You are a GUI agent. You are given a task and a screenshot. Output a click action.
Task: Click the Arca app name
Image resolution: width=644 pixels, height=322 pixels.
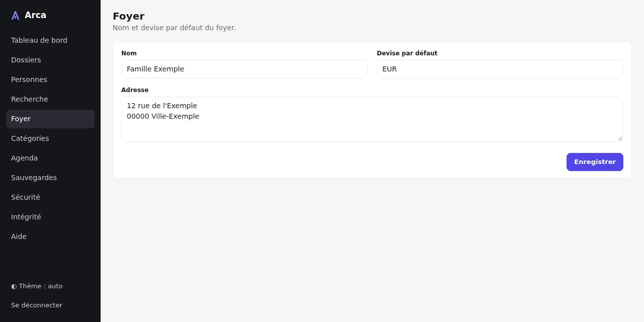[35, 15]
